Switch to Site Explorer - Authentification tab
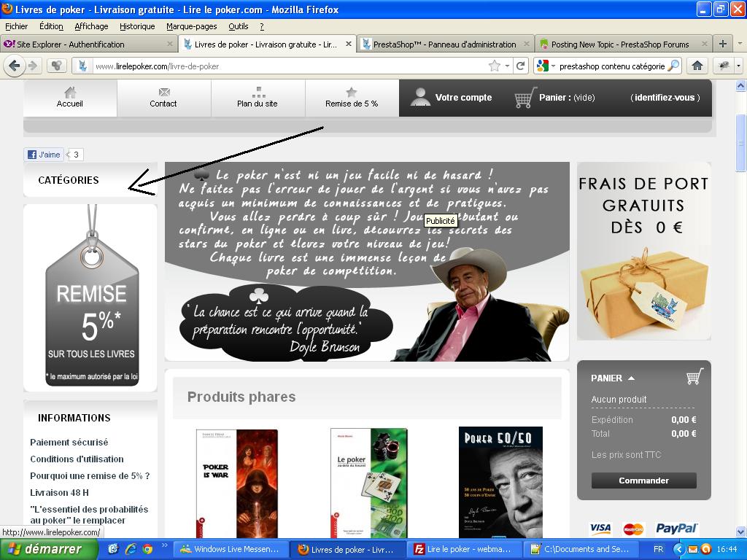The width and height of the screenshot is (747, 560). 88,44
